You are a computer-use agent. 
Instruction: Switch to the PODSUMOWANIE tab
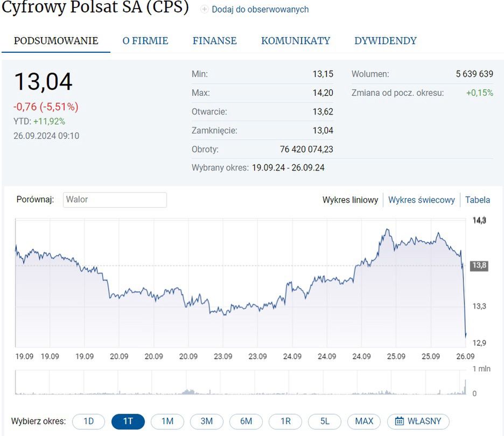coord(56,41)
